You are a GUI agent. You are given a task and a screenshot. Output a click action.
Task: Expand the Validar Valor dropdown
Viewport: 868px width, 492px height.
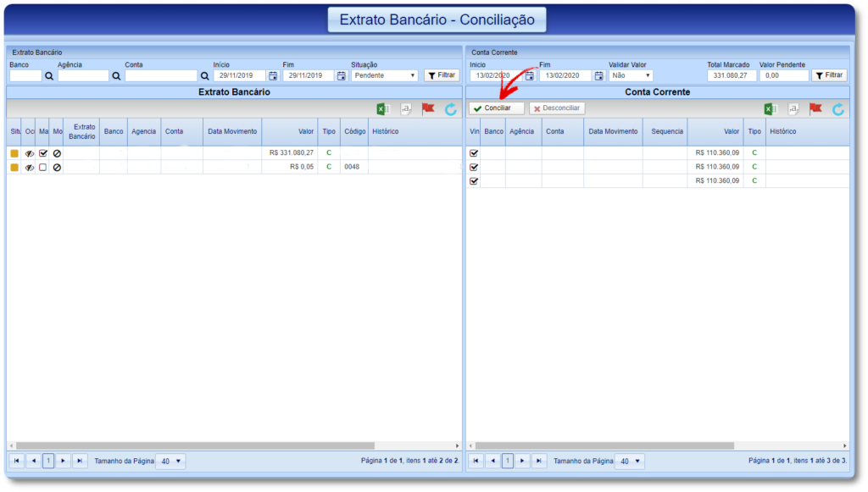[631, 75]
